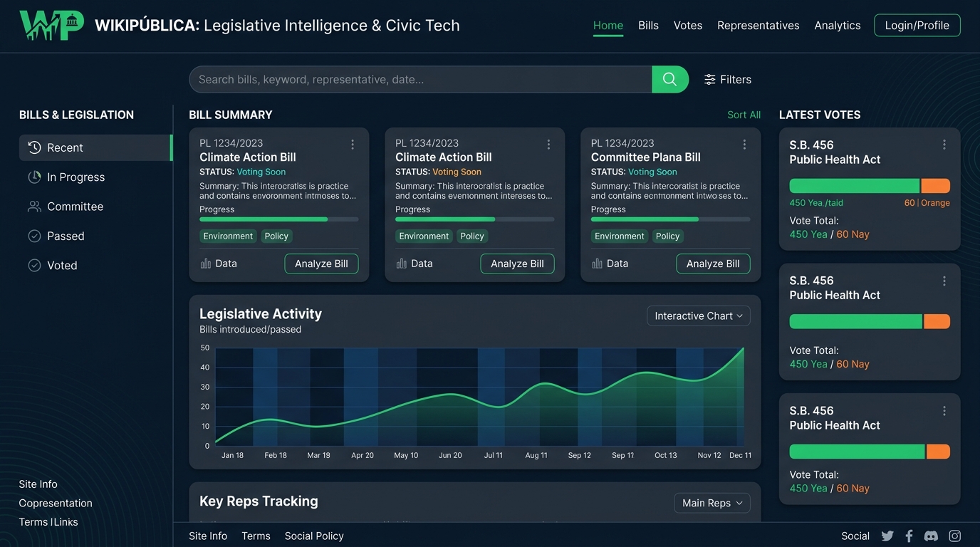This screenshot has width=980, height=547.
Task: Click the LATEST VOTES heading
Action: point(820,115)
